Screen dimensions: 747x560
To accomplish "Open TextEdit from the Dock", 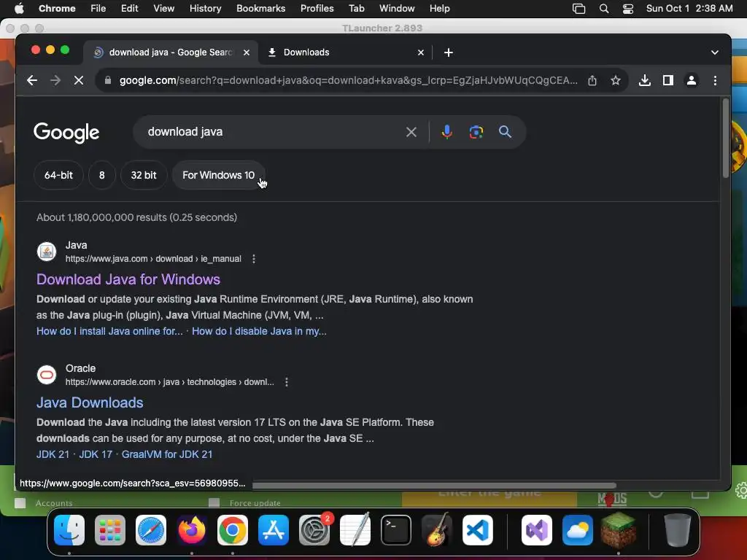I will (x=355, y=530).
